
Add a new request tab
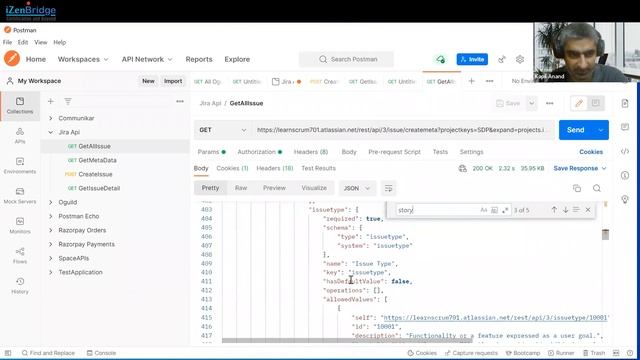[x=471, y=81]
